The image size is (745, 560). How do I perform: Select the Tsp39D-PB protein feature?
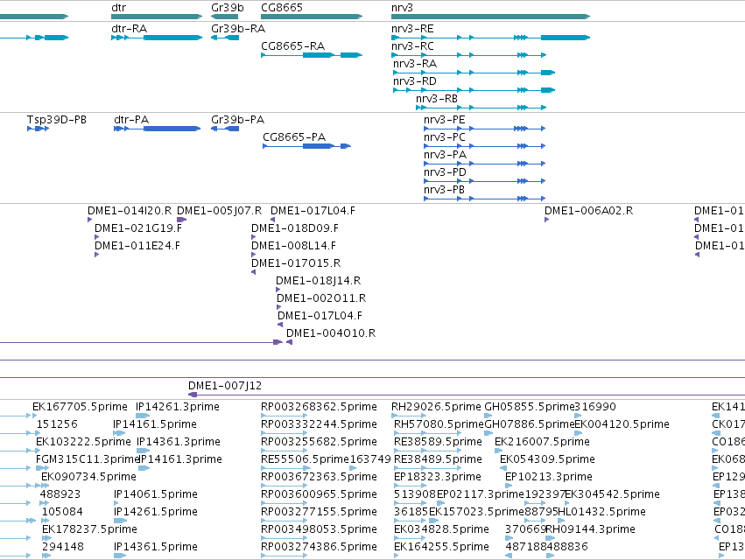pyautogui.click(x=38, y=129)
